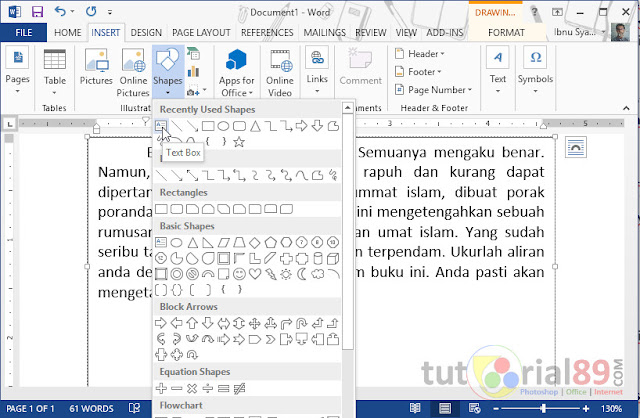Select the Cloud basic shape

[318, 274]
